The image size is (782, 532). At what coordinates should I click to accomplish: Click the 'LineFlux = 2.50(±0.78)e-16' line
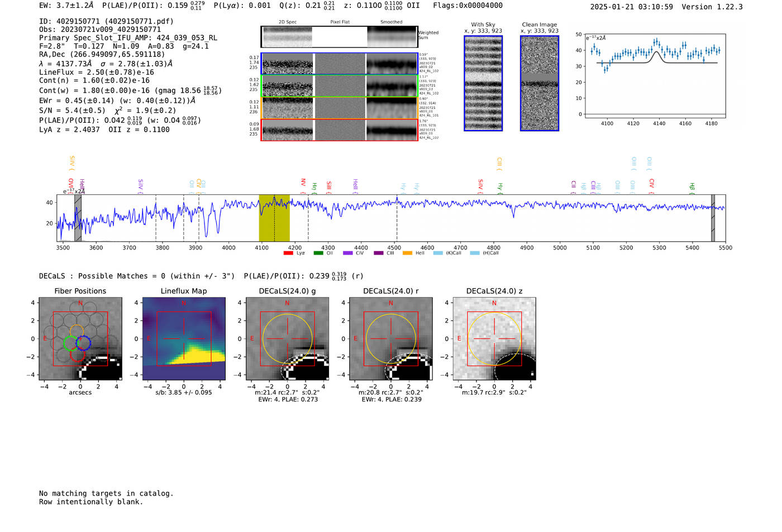[97, 73]
